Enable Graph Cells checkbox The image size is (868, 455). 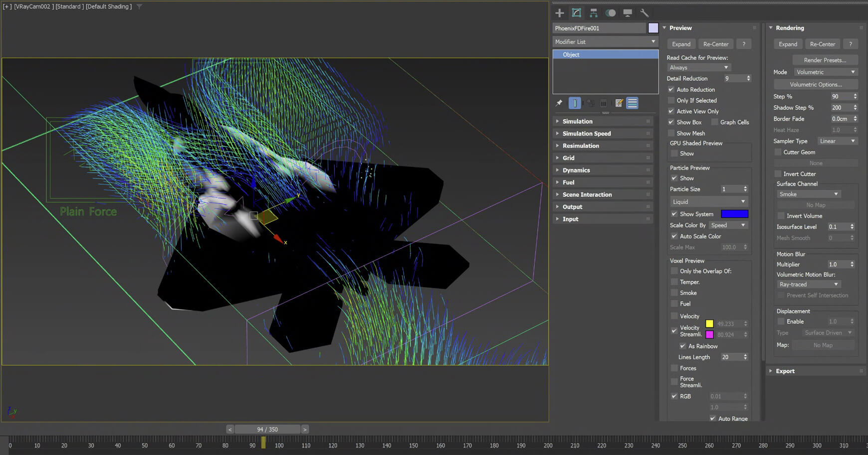pos(714,122)
